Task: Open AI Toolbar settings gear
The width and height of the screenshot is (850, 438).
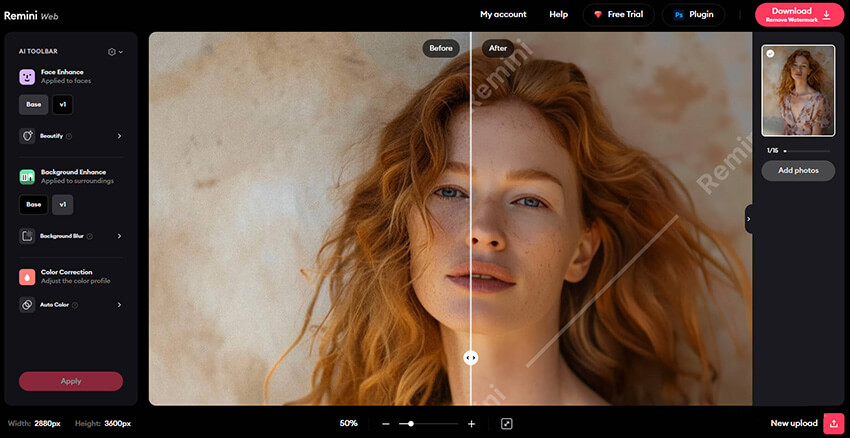Action: coord(113,51)
